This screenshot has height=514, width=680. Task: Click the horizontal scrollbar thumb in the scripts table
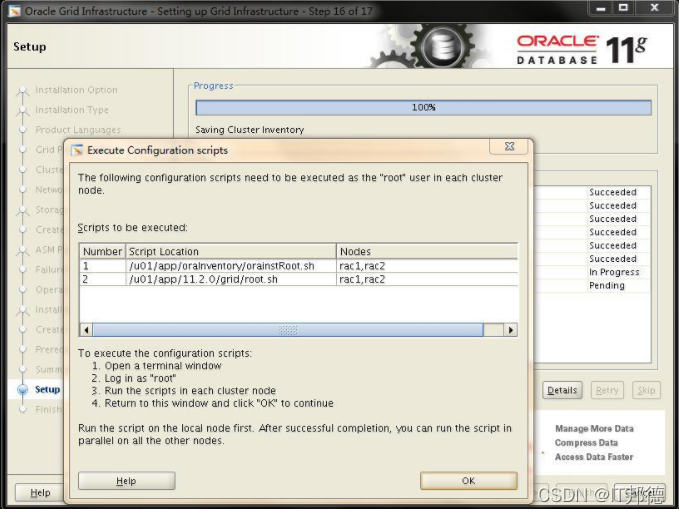(288, 330)
